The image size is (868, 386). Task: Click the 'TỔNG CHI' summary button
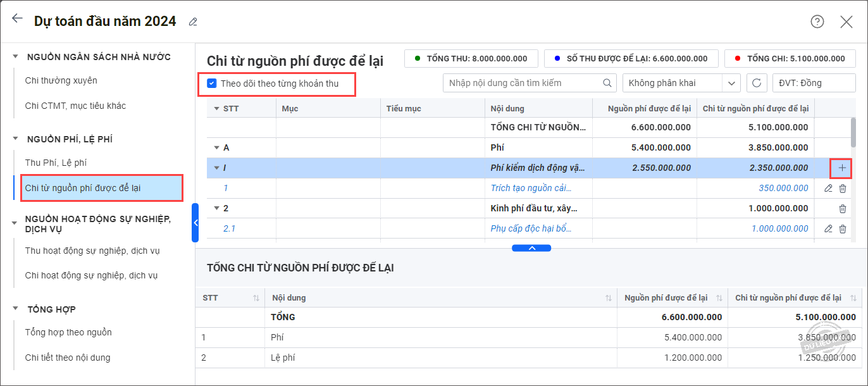click(789, 59)
